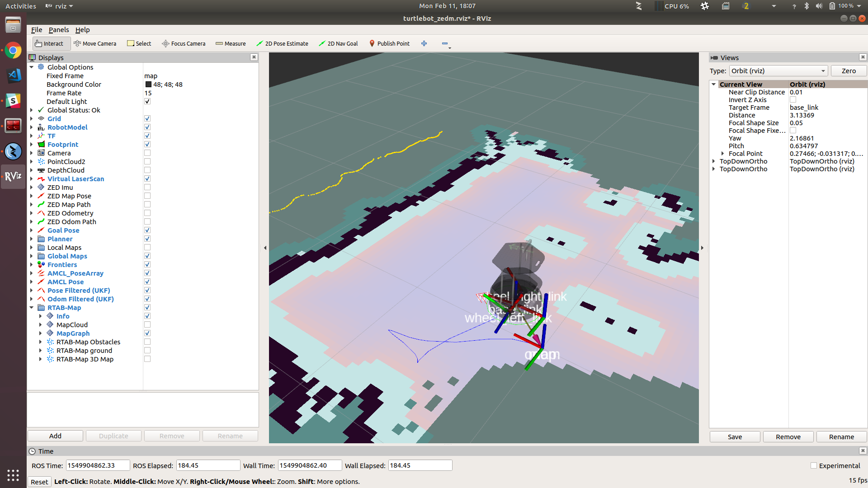Open the File menu
This screenshot has height=488, width=868.
(x=36, y=30)
